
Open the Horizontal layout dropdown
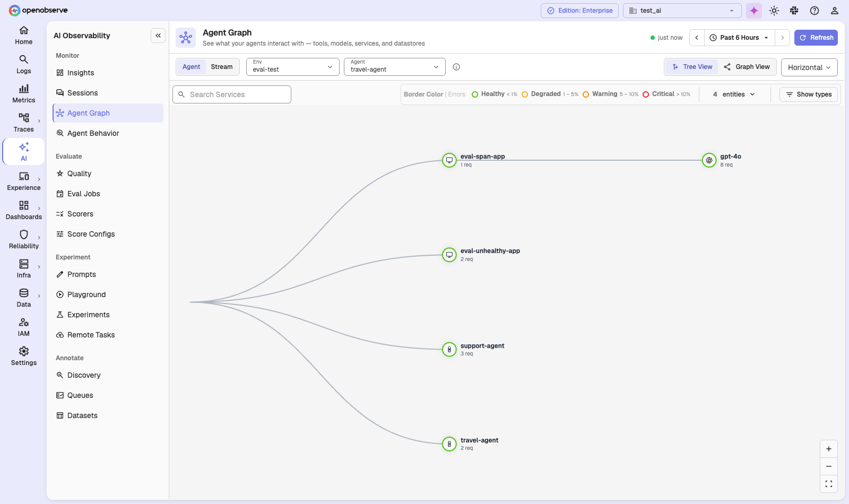[x=809, y=67]
